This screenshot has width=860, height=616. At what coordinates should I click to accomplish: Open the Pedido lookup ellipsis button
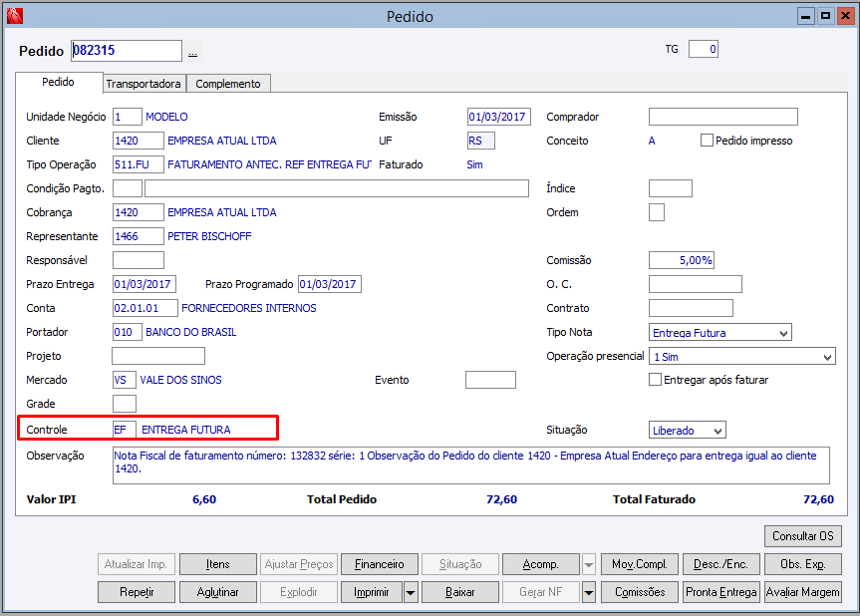(x=192, y=52)
